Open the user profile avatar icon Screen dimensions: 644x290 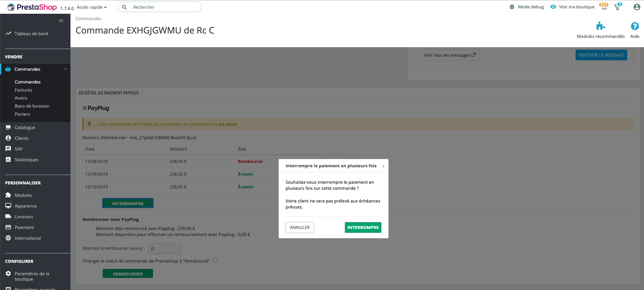(637, 7)
